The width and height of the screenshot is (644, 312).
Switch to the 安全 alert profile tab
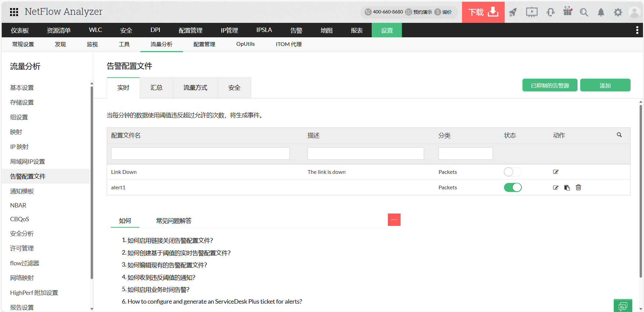click(234, 88)
